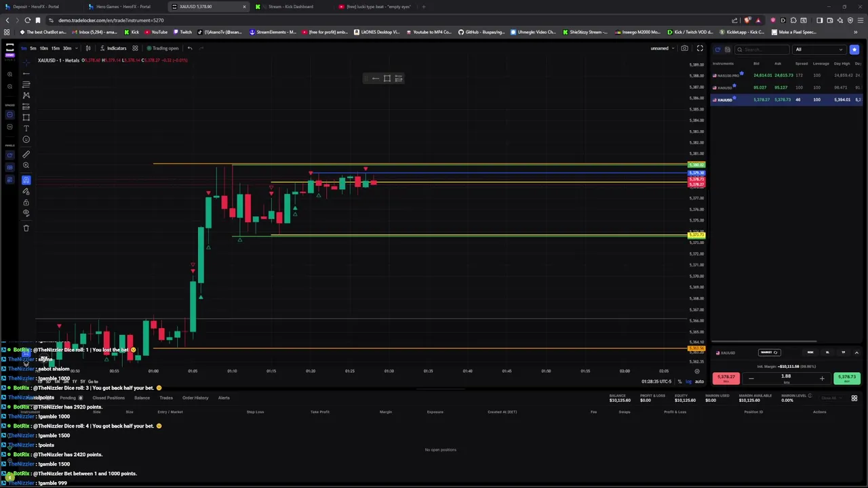Open the emoji icons drawing tool

coord(26,140)
